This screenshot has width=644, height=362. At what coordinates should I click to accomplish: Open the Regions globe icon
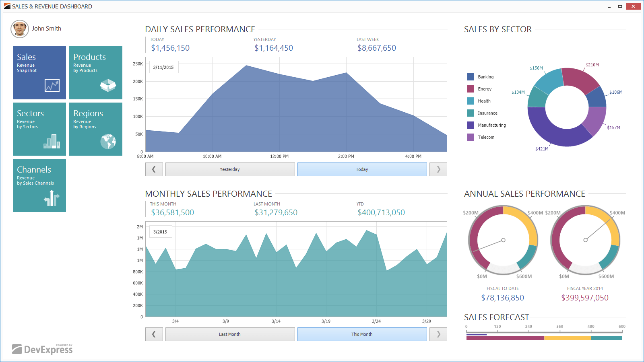click(108, 142)
